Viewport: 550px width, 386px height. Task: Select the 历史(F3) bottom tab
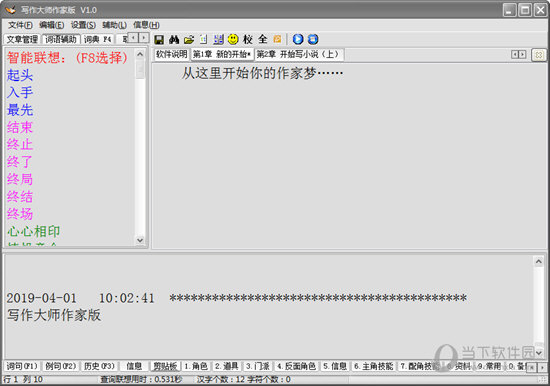click(x=99, y=366)
